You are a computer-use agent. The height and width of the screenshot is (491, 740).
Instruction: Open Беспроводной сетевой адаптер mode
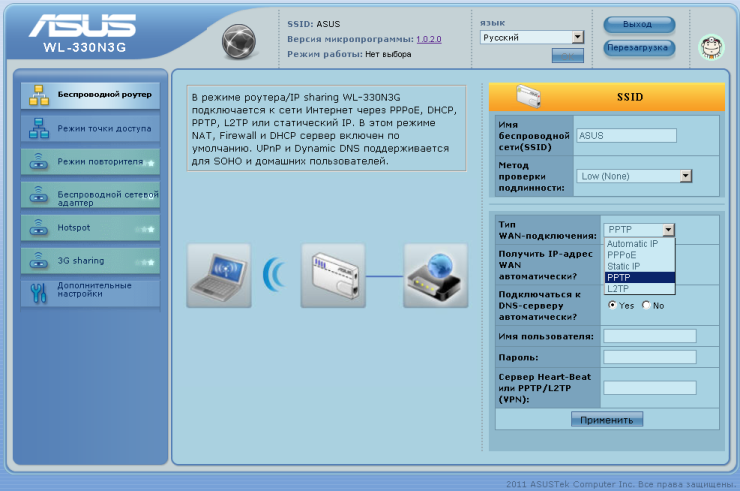pyautogui.click(x=91, y=195)
